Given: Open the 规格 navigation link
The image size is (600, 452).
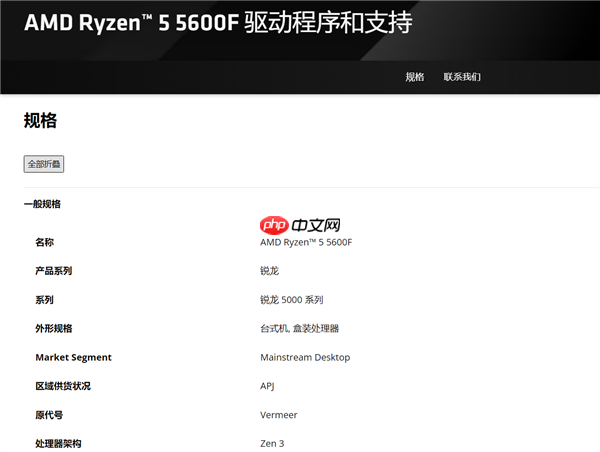Looking at the screenshot, I should [x=415, y=77].
